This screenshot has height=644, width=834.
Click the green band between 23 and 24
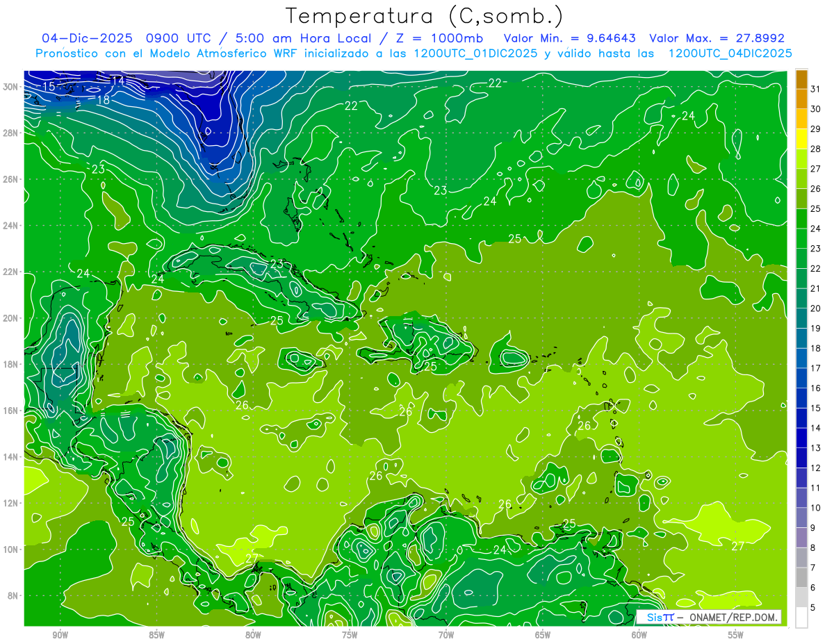[x=801, y=238]
